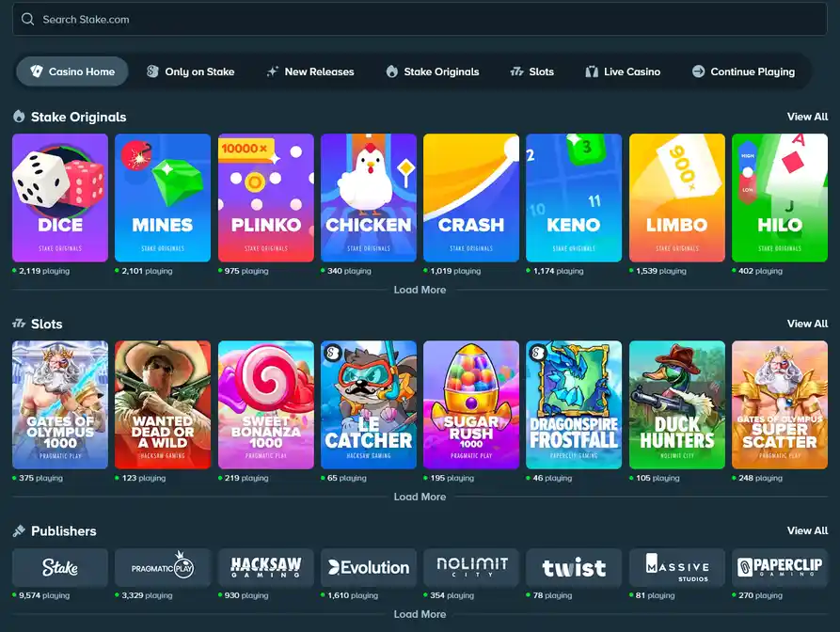
Task: Select the Continue Playing tab
Action: tap(743, 71)
